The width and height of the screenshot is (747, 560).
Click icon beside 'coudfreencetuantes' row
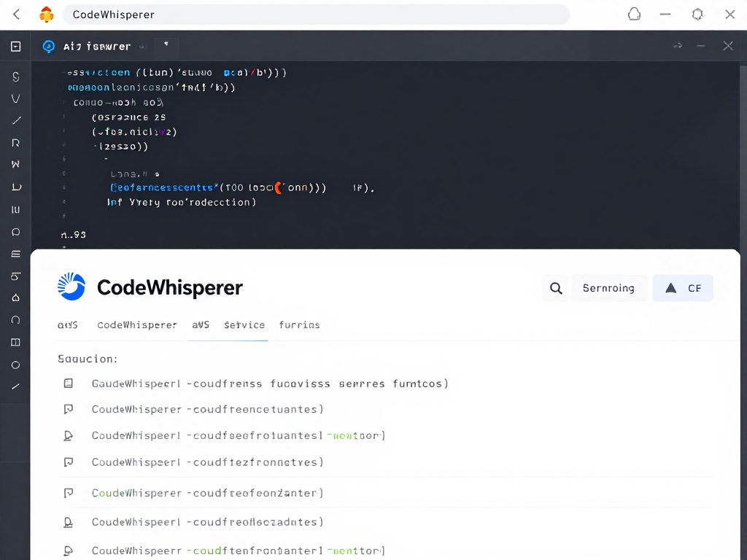tap(69, 409)
